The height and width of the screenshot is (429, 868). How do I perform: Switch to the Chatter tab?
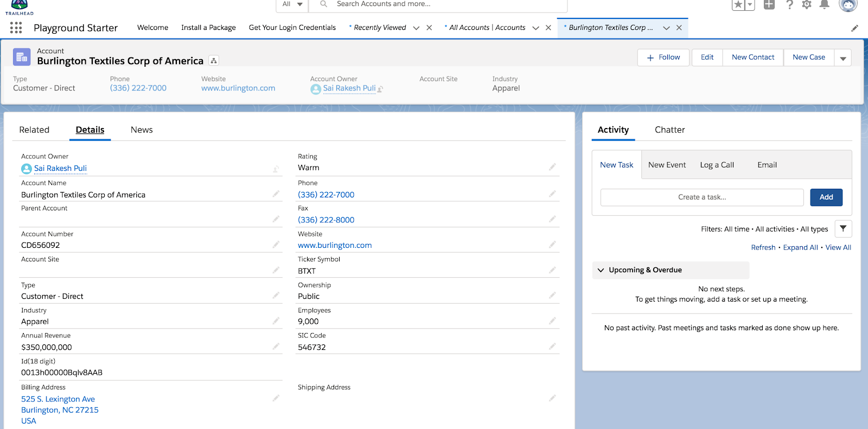pyautogui.click(x=669, y=130)
